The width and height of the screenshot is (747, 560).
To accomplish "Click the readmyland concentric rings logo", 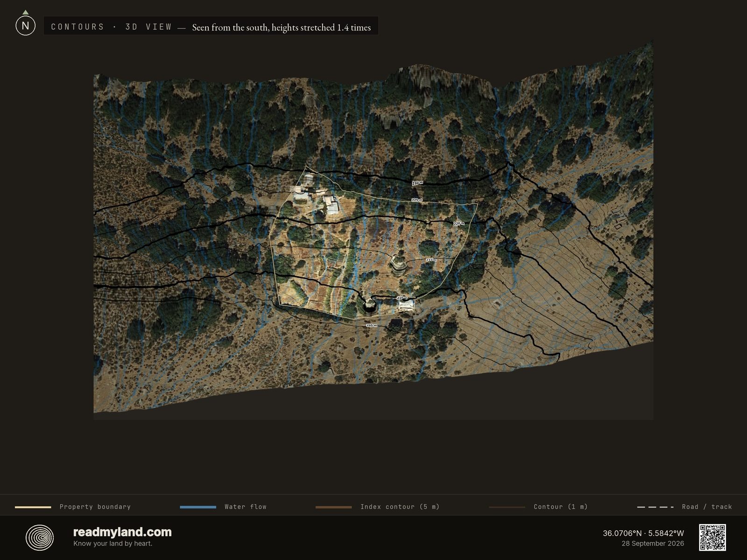I will pyautogui.click(x=40, y=538).
